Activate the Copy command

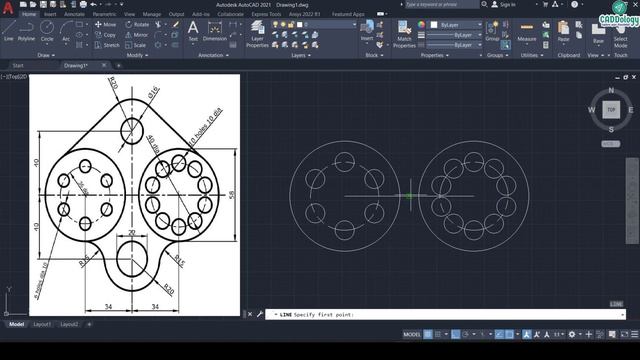click(105, 35)
